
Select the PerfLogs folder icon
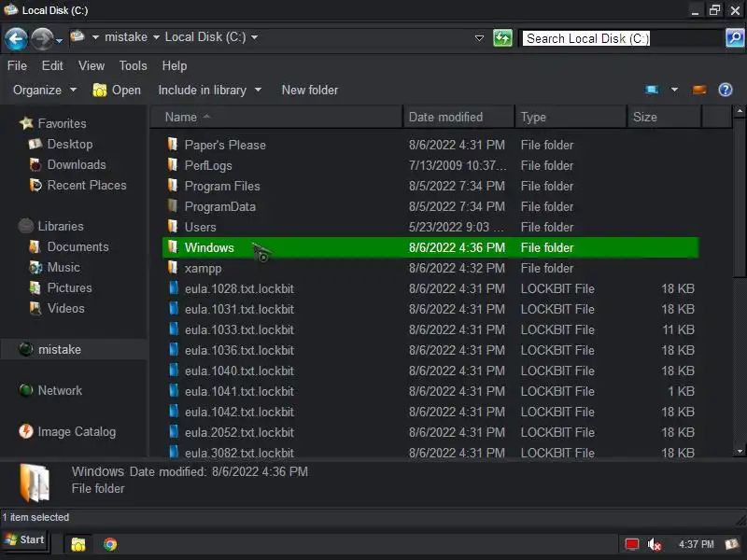173,165
